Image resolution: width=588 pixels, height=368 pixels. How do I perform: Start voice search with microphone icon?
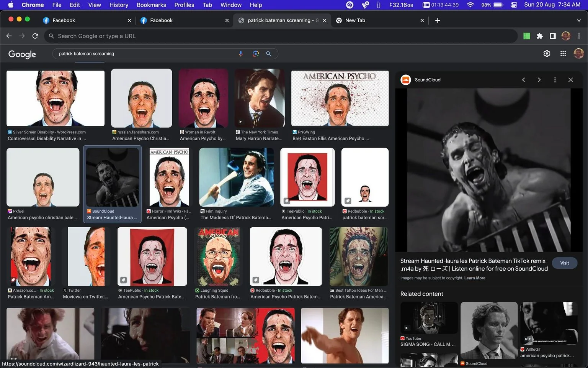coord(241,54)
